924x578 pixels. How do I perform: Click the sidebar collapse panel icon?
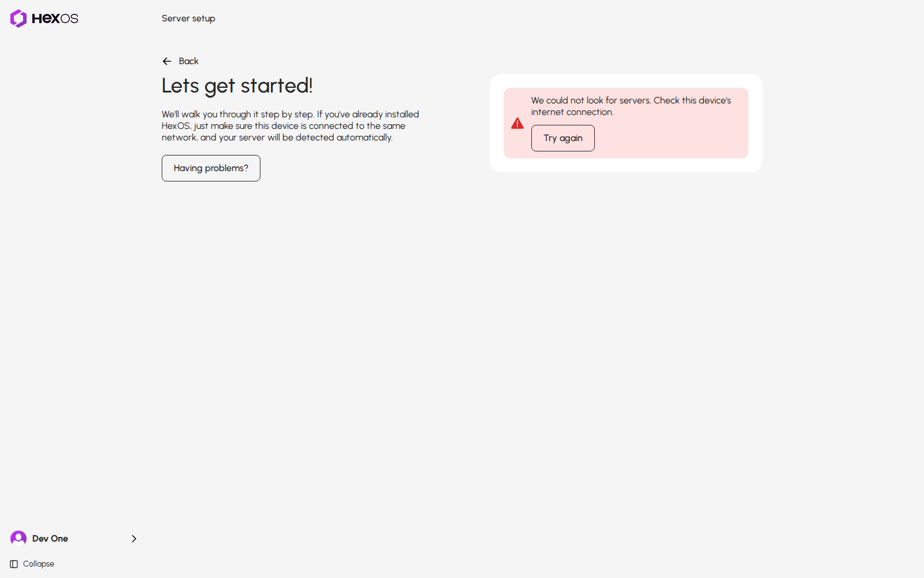pyautogui.click(x=14, y=564)
